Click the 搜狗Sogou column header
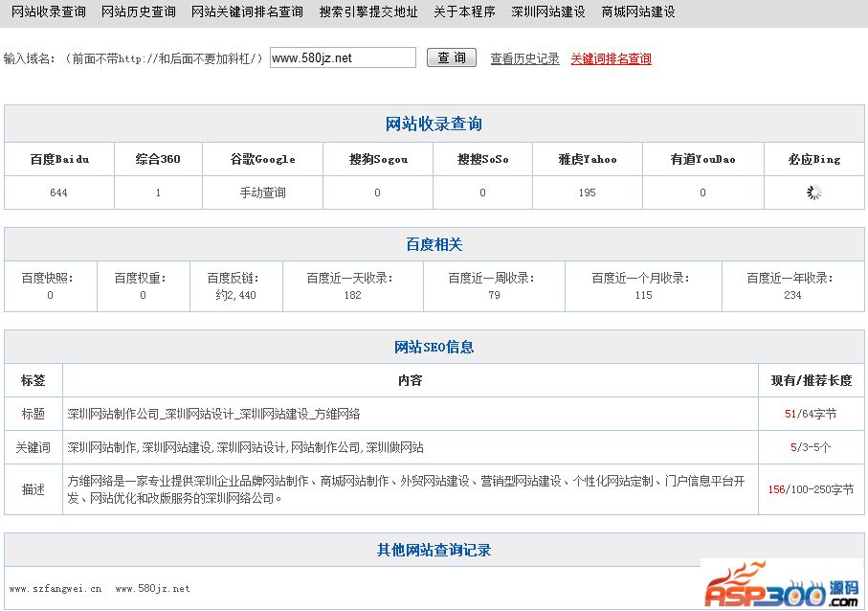This screenshot has height=611, width=868. click(378, 160)
